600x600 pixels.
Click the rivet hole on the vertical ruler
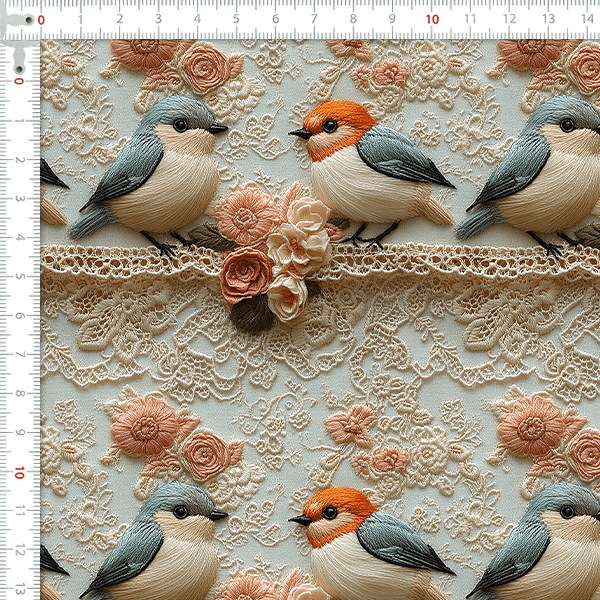18,61
